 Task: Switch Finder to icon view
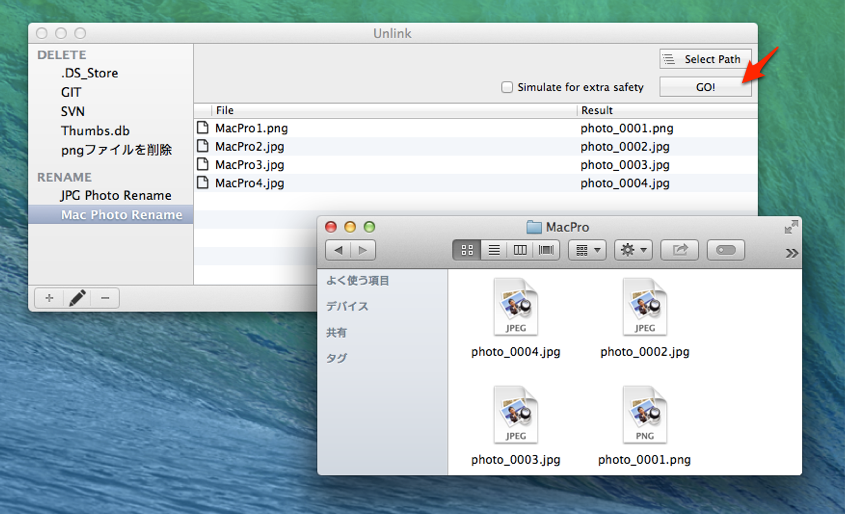(467, 250)
